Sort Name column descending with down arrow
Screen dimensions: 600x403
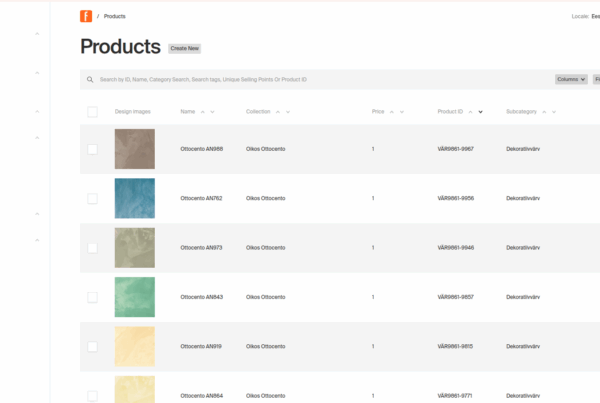[x=212, y=112]
